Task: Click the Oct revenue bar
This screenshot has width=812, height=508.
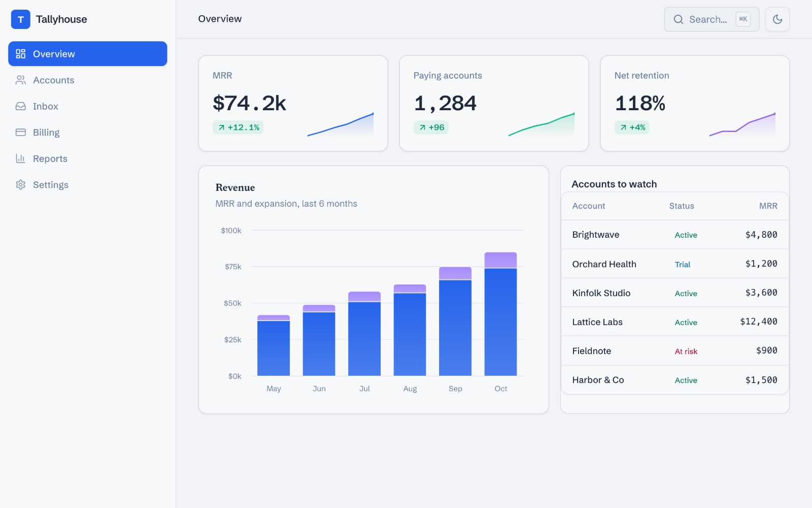Action: point(500,314)
